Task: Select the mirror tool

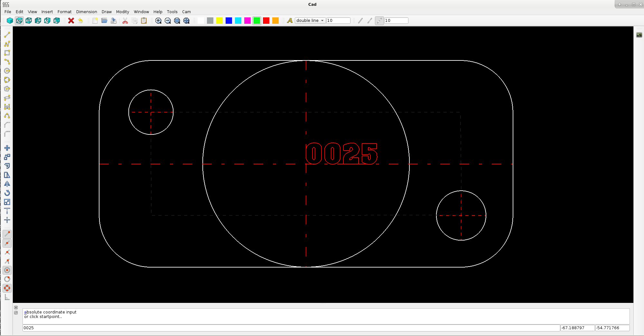Action: pyautogui.click(x=7, y=184)
